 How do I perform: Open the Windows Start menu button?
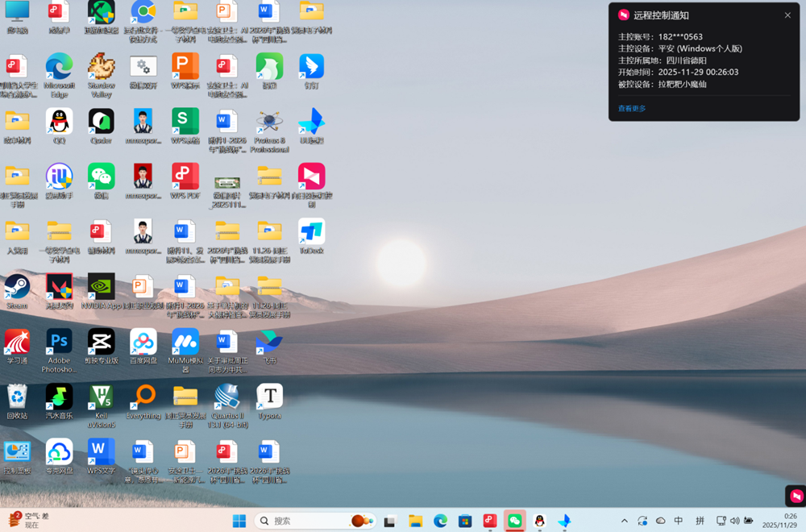[x=239, y=521]
